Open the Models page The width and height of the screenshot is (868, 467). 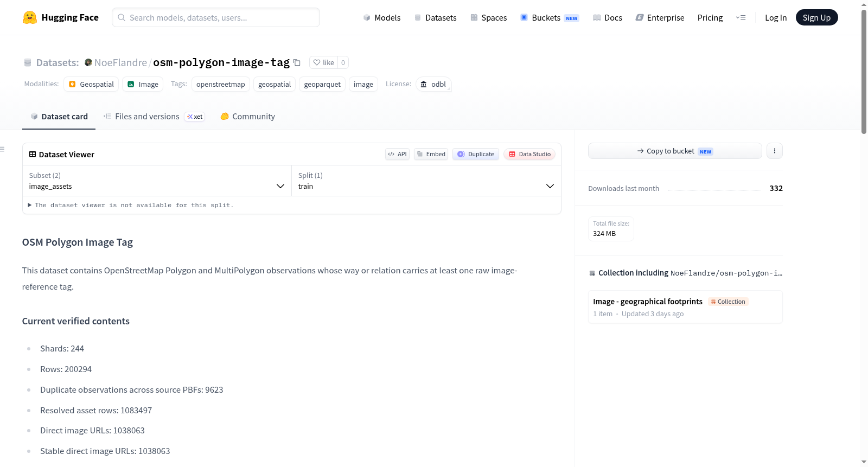pyautogui.click(x=382, y=17)
